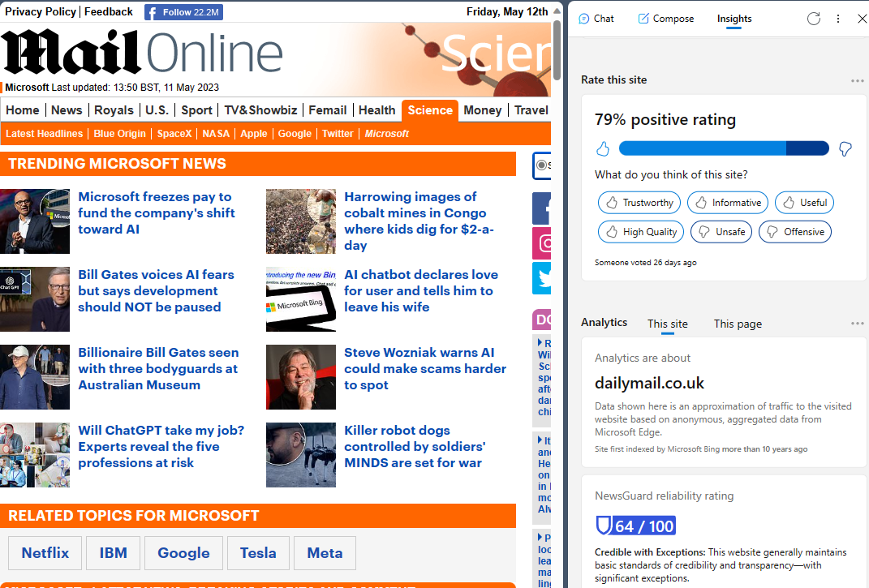Open the News nav item

[x=67, y=110]
